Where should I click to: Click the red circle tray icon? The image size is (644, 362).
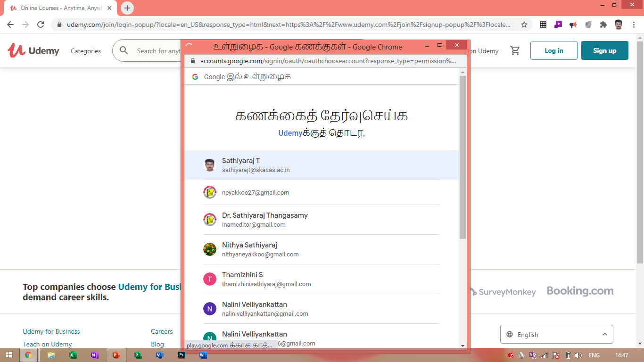click(x=511, y=355)
